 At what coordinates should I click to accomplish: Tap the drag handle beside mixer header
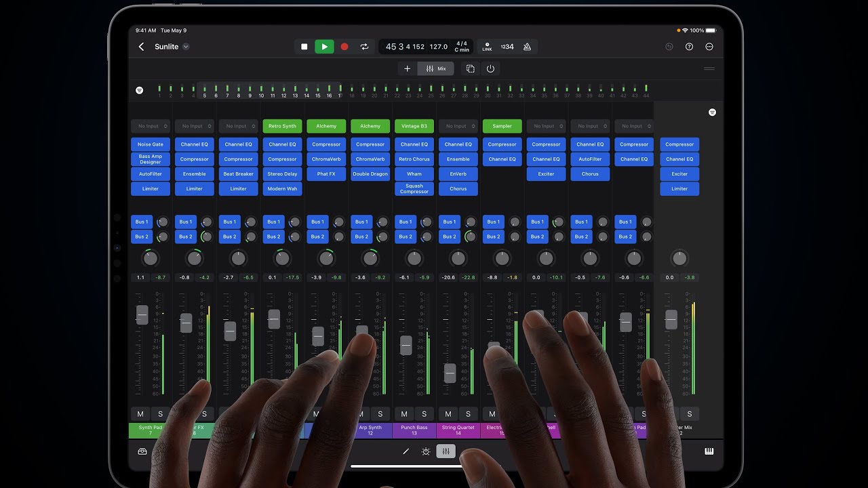click(709, 68)
